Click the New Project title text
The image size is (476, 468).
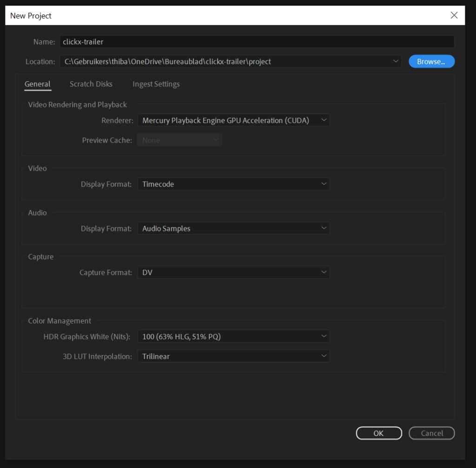[31, 16]
